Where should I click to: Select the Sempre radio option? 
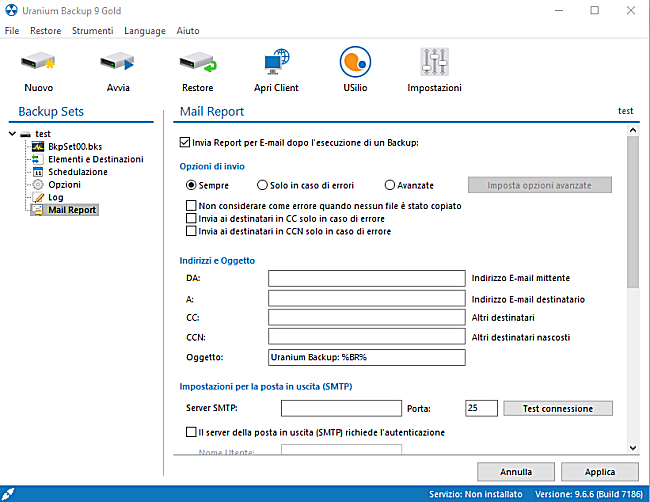coord(191,185)
